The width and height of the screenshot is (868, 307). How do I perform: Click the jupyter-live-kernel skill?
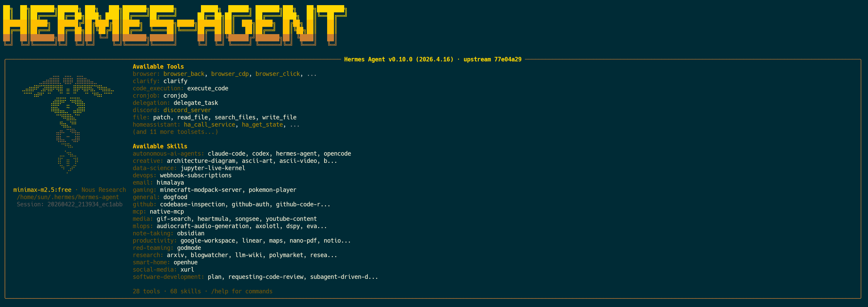213,168
